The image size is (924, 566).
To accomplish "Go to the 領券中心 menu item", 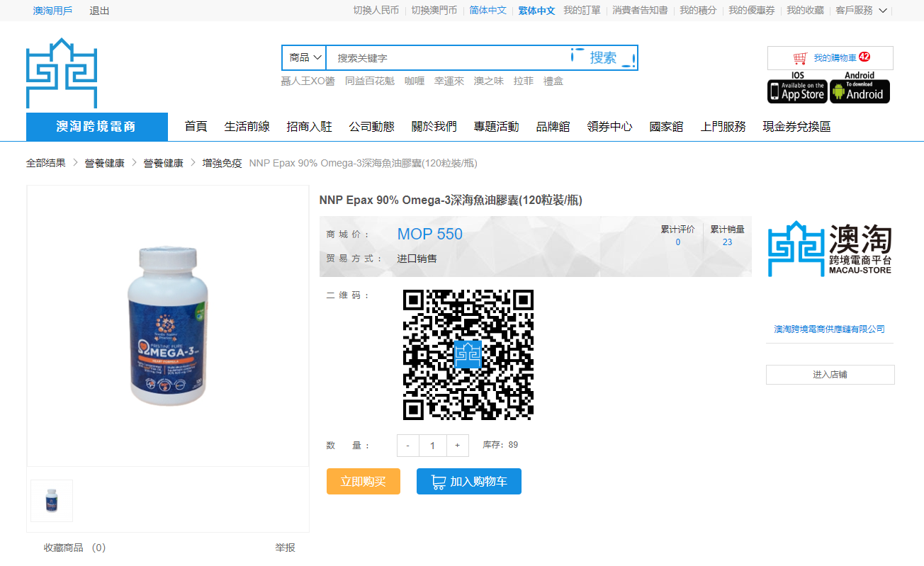I will click(609, 127).
